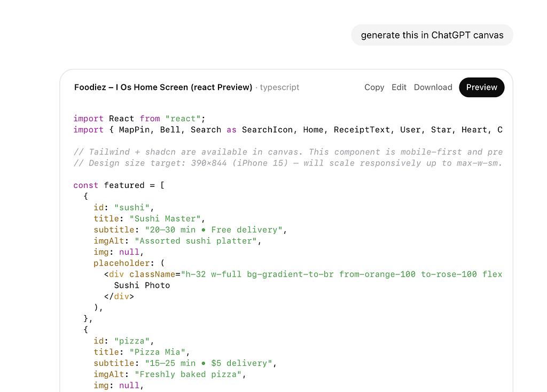Click the Foodiez code block title
Image resolution: width=547 pixels, height=392 pixels.
(163, 87)
